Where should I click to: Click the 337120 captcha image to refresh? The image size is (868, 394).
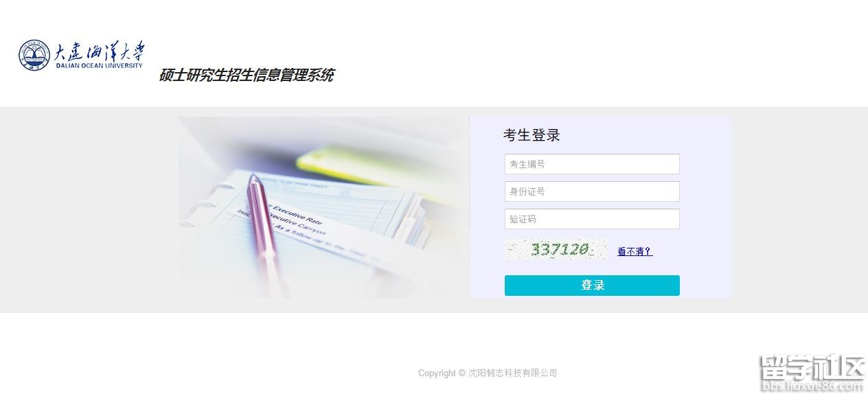[556, 249]
